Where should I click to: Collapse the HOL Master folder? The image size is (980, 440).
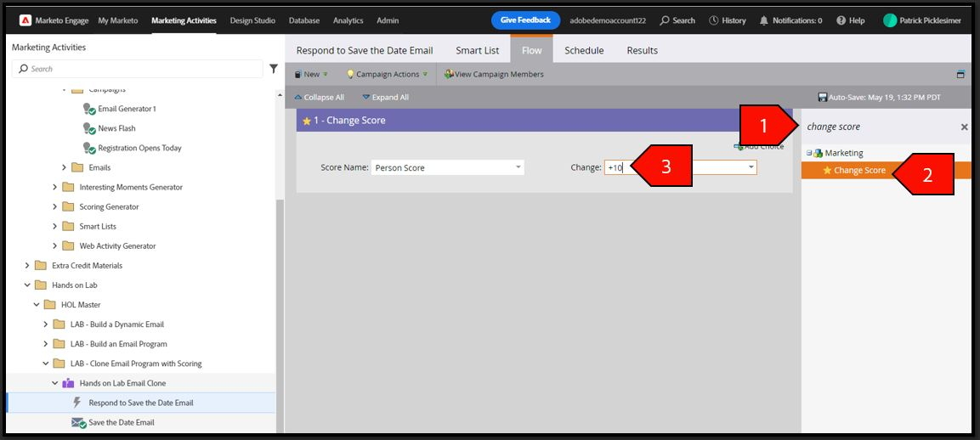coord(37,304)
